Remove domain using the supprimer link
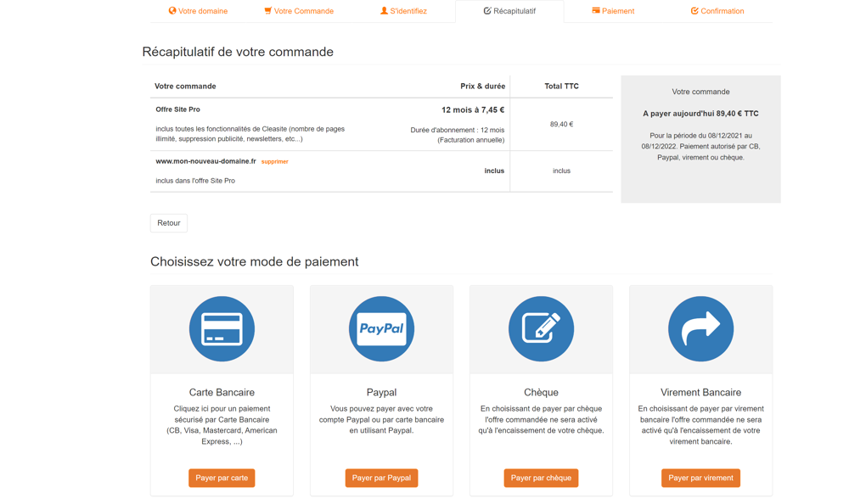 [x=274, y=161]
